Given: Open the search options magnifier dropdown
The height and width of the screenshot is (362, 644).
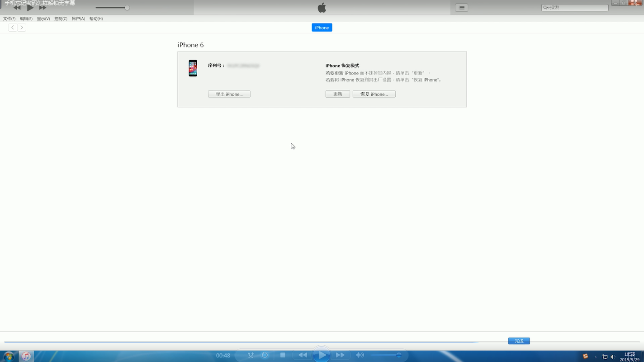Looking at the screenshot, I should [546, 8].
